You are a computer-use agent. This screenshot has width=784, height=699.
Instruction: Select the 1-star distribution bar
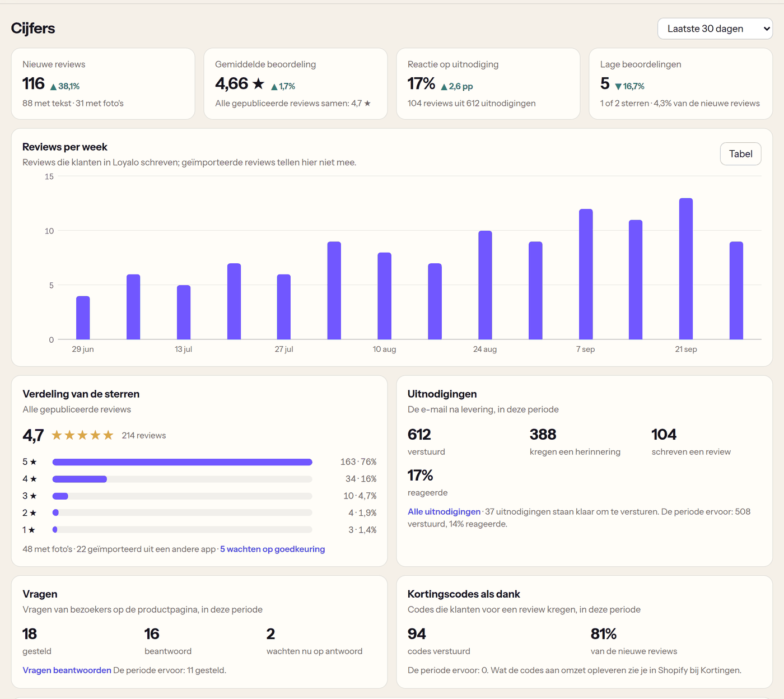coord(182,529)
